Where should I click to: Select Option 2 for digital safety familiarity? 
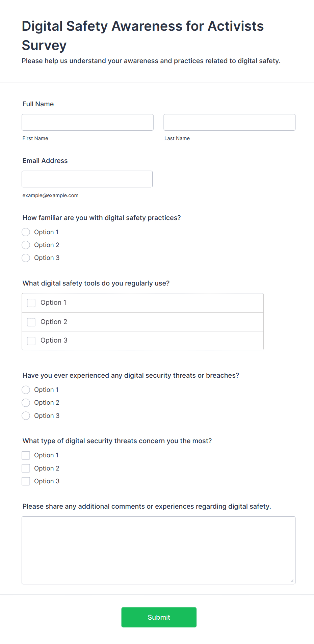pyautogui.click(x=26, y=245)
